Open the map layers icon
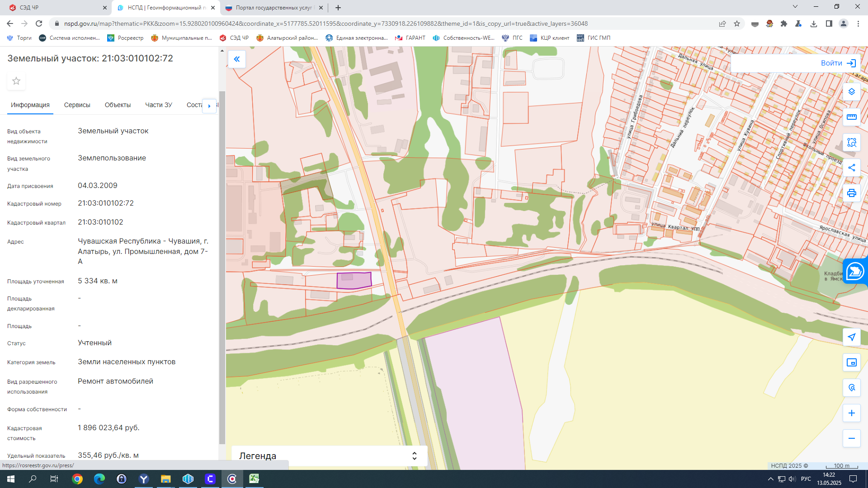The image size is (868, 488). click(x=852, y=92)
